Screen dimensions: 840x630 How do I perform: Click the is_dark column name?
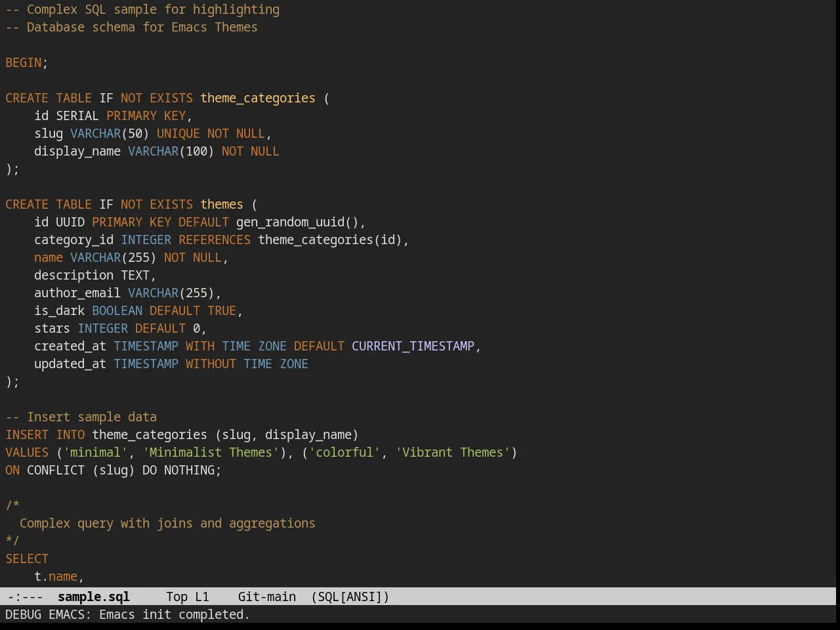[60, 310]
